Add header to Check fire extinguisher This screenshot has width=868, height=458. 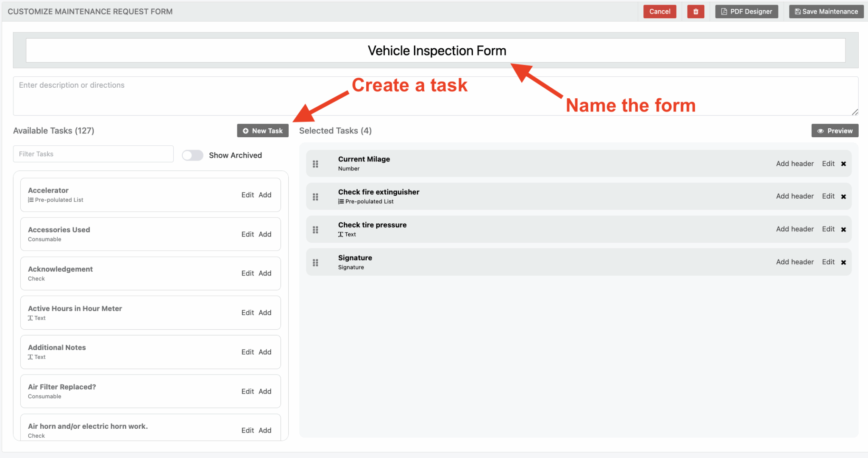point(795,196)
